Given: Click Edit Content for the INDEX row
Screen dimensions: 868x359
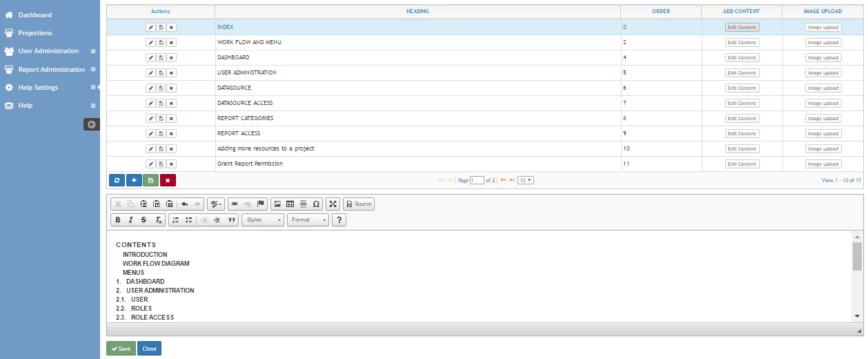Looking at the screenshot, I should pyautogui.click(x=742, y=28).
